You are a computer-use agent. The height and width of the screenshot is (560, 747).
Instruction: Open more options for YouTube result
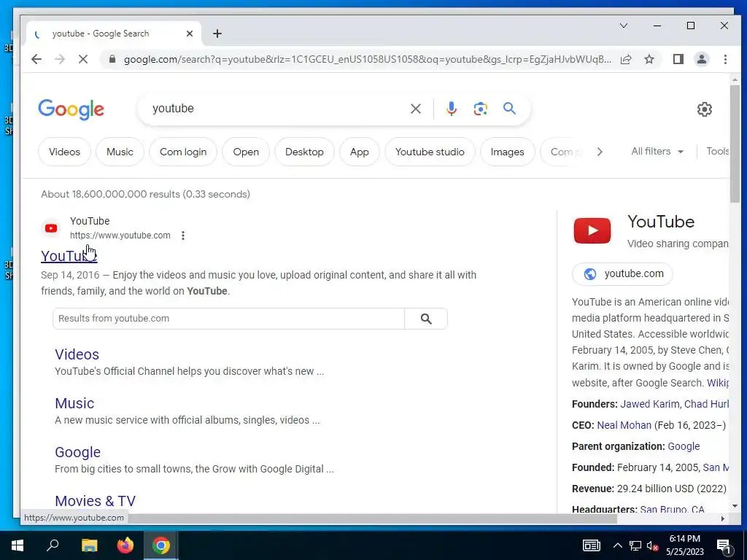point(183,236)
